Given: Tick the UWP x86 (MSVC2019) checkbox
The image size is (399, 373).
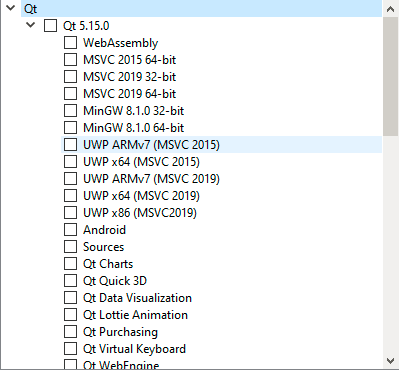Looking at the screenshot, I should 70,213.
